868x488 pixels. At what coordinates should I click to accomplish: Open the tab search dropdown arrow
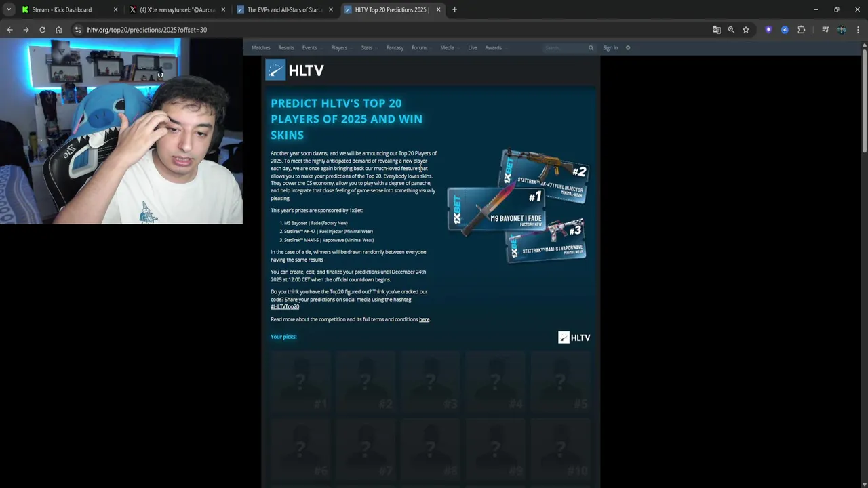click(9, 9)
